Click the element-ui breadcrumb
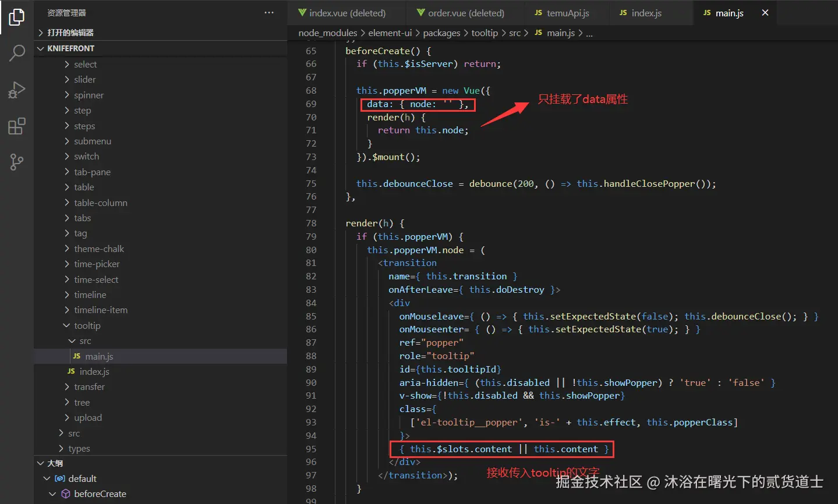This screenshot has width=838, height=504. click(x=390, y=33)
